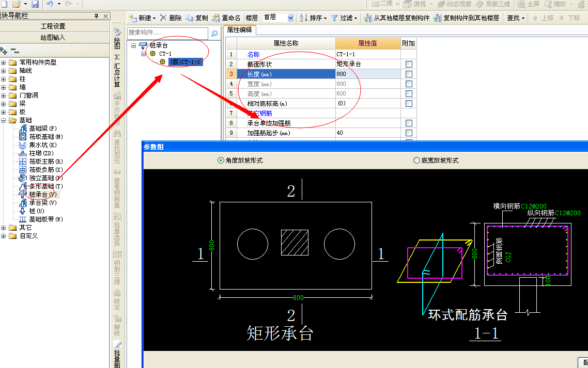Image resolution: width=588 pixels, height=368 pixels.
Task: Click the 名称 property link
Action: [254, 54]
